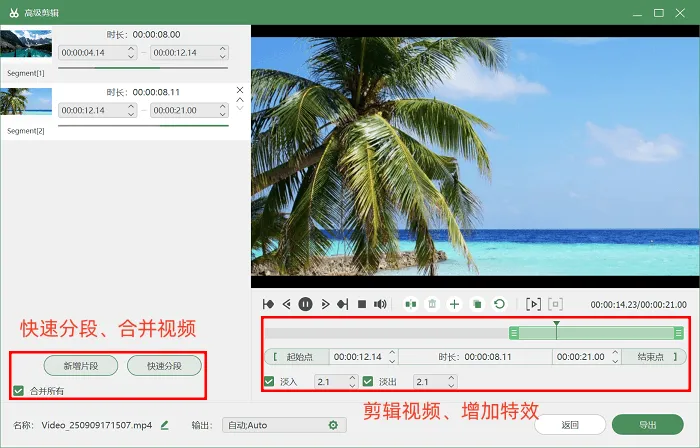The image size is (700, 448).
Task: Jump to the segment start point
Action: (268, 304)
